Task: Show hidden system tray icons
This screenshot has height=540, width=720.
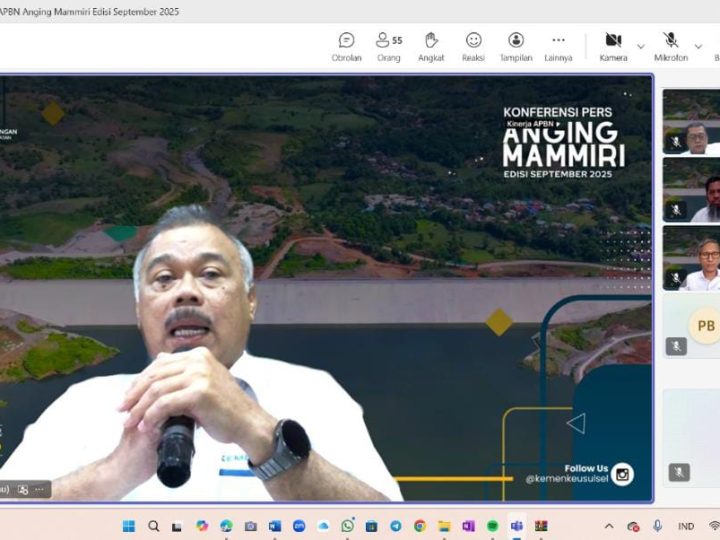Action: tap(609, 526)
